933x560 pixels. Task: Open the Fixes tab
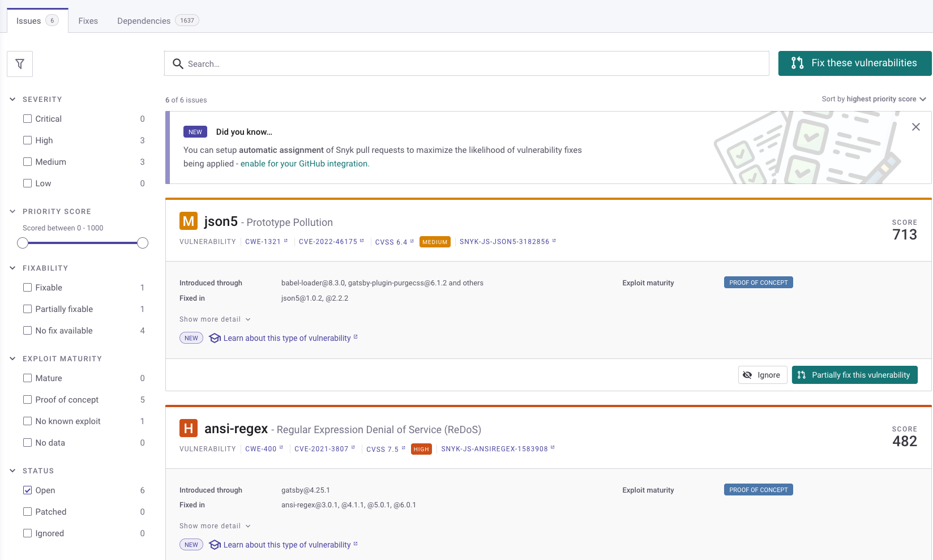pyautogui.click(x=88, y=20)
